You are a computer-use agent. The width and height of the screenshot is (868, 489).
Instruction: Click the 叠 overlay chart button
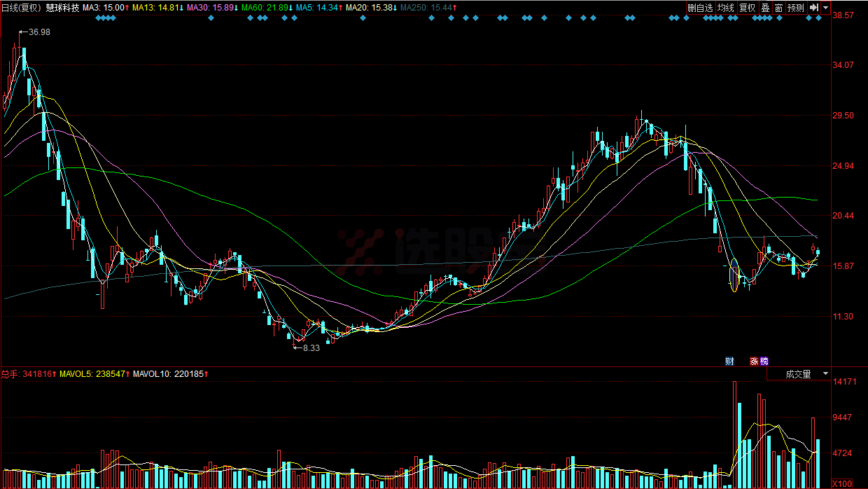(x=765, y=8)
